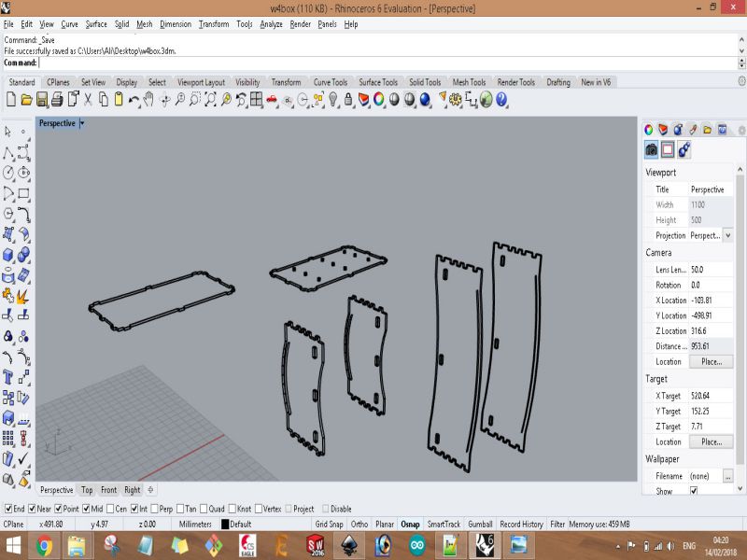Open the wallpaper Filename browse button
This screenshot has height=560, width=747.
tap(727, 476)
